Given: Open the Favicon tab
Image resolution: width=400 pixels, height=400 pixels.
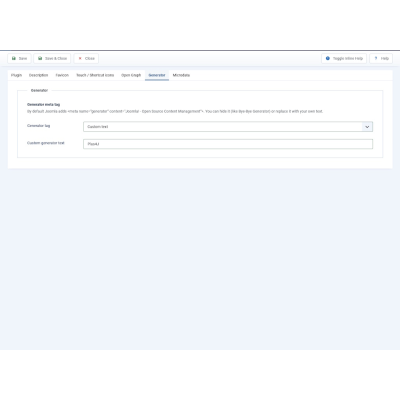Looking at the screenshot, I should click(62, 75).
